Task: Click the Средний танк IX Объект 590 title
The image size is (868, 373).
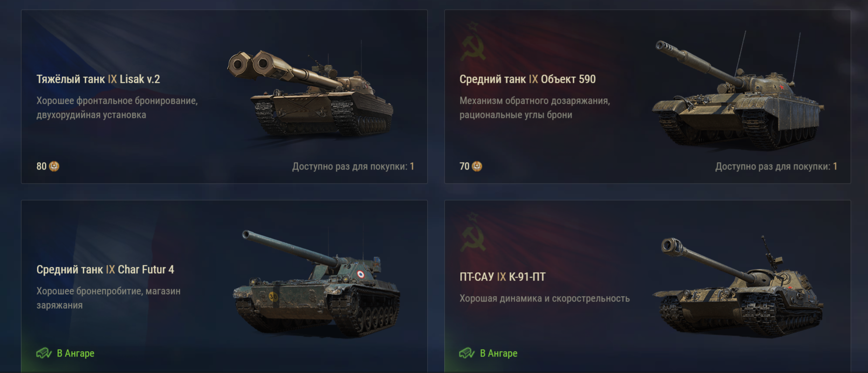Action: click(x=527, y=79)
